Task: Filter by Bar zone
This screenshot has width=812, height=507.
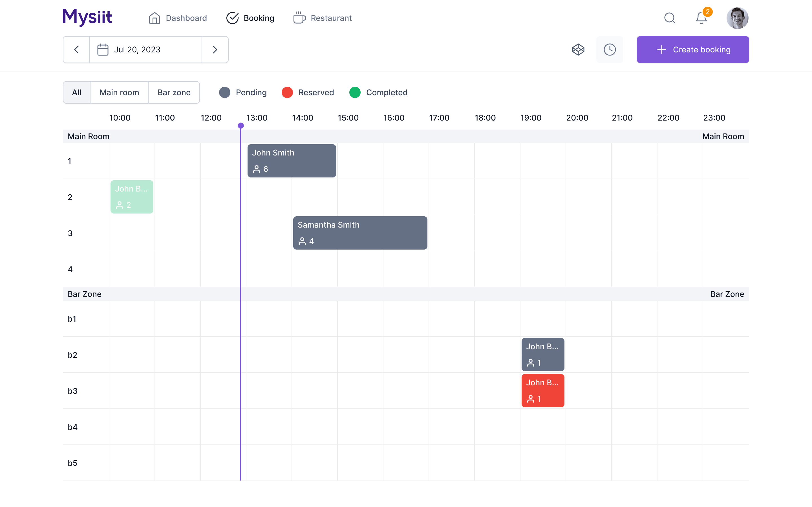Action: (x=174, y=92)
